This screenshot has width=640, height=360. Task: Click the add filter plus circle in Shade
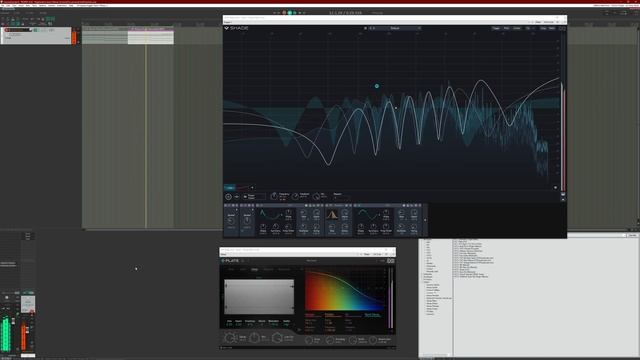pos(229,197)
